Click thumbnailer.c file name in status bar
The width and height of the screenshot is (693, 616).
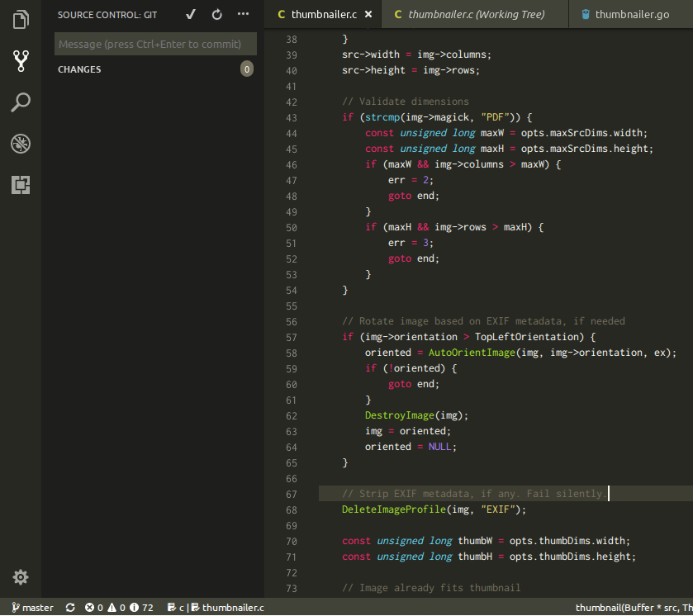tap(228, 608)
